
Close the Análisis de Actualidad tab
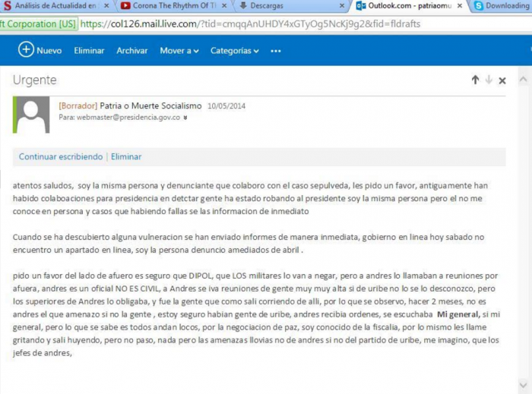tap(106, 6)
